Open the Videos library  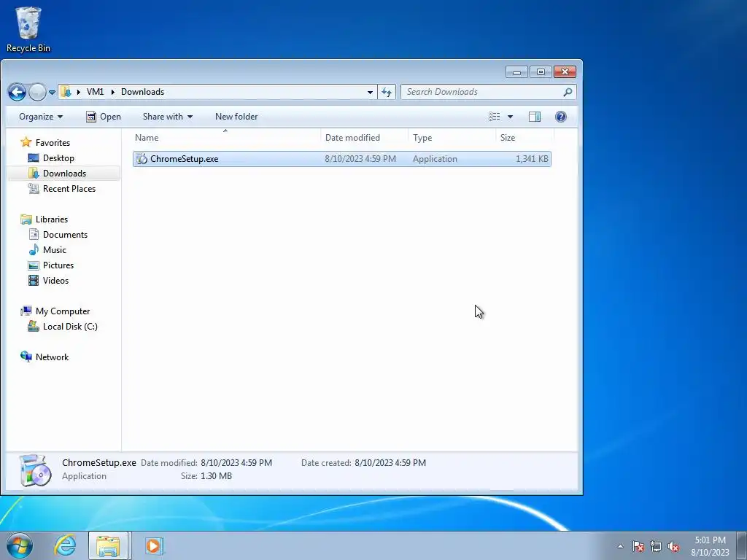point(55,281)
